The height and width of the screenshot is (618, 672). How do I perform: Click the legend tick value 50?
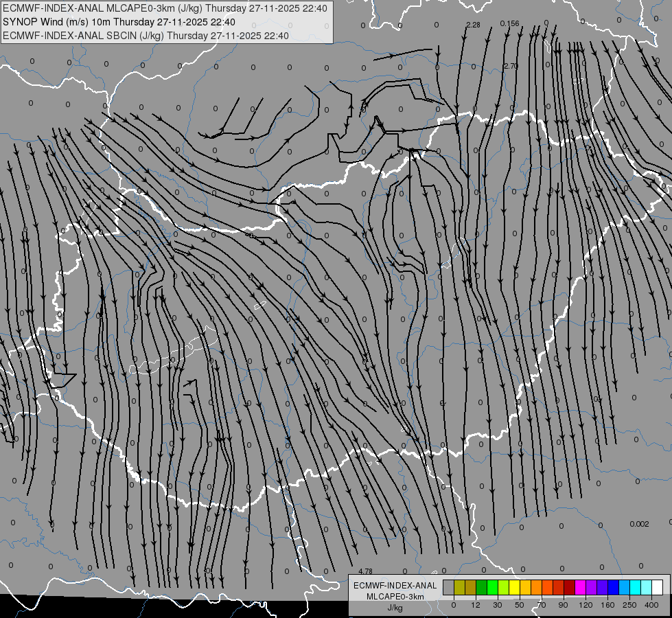tap(520, 605)
